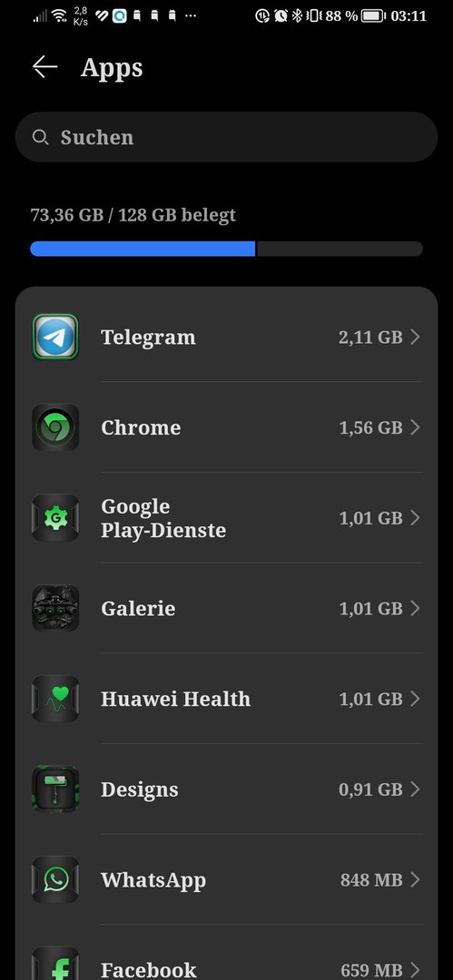Tap the Google Play-Dienste label
Viewport: 453px width, 980px height.
[x=163, y=518]
